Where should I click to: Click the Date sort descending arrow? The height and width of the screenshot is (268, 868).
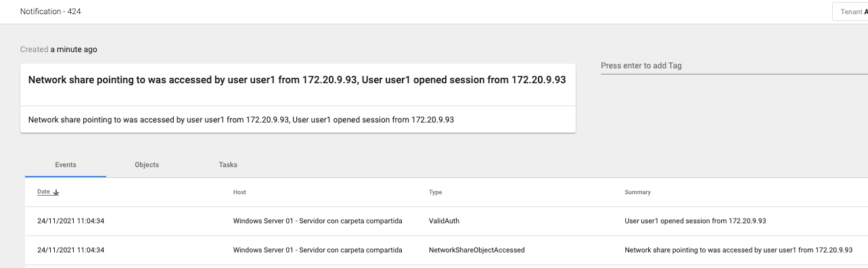tap(56, 192)
